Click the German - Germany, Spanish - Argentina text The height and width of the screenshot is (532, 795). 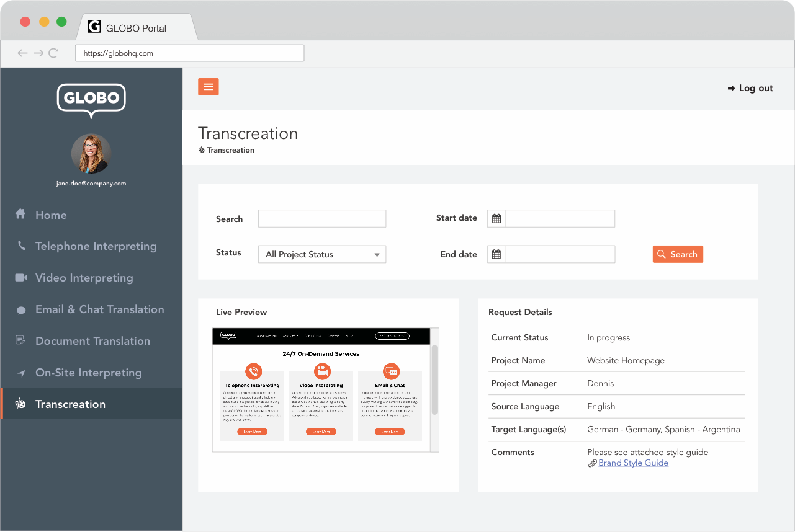pos(663,430)
